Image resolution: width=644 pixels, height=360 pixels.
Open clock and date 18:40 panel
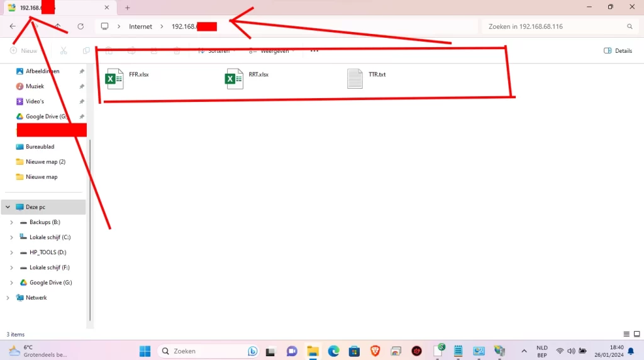click(609, 351)
